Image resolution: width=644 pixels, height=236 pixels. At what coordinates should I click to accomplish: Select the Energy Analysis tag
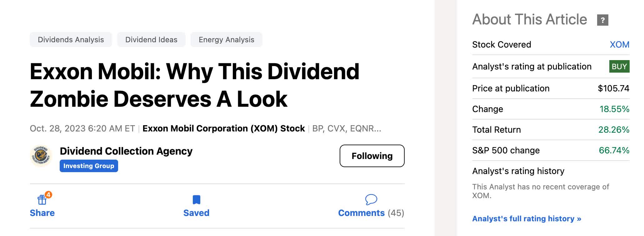click(x=226, y=40)
